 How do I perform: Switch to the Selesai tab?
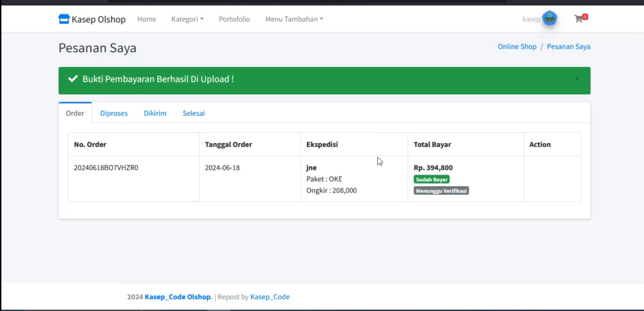[x=194, y=113]
